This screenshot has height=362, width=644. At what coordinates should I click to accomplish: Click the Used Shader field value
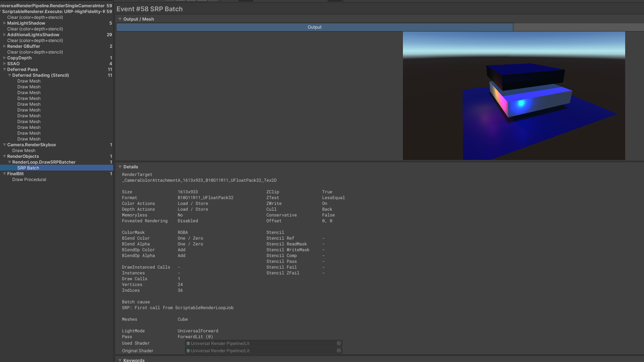tap(261, 344)
